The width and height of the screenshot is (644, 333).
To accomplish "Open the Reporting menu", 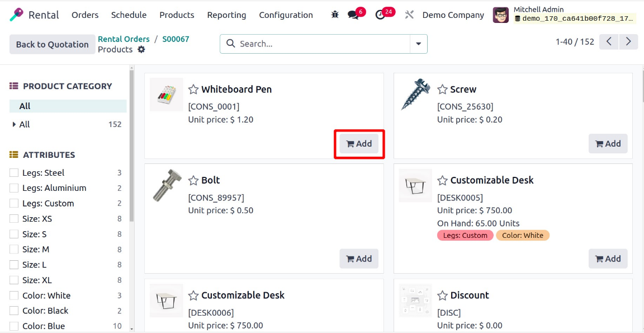I will [226, 15].
